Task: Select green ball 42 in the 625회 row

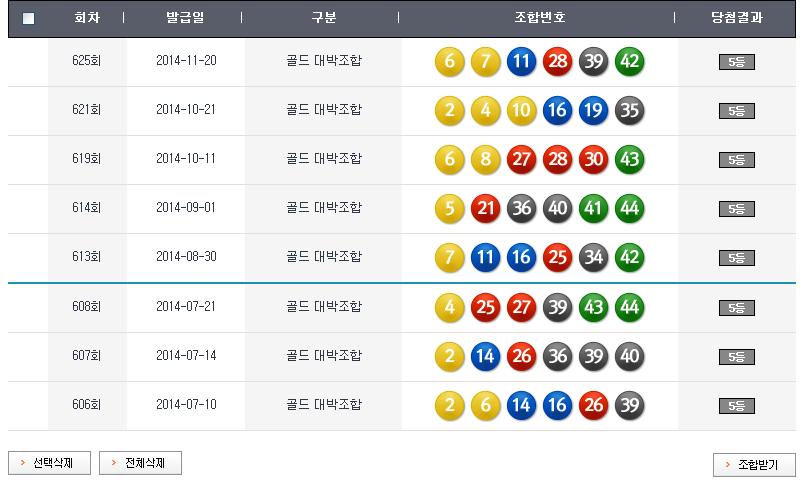Action: click(x=630, y=62)
